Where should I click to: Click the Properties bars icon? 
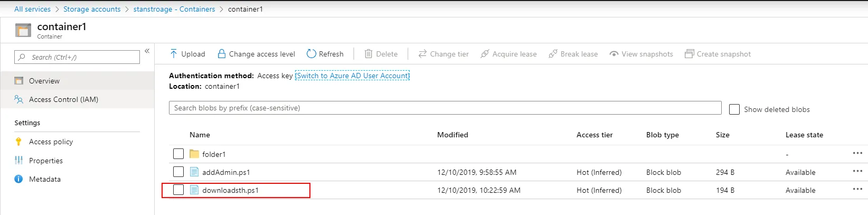18,160
